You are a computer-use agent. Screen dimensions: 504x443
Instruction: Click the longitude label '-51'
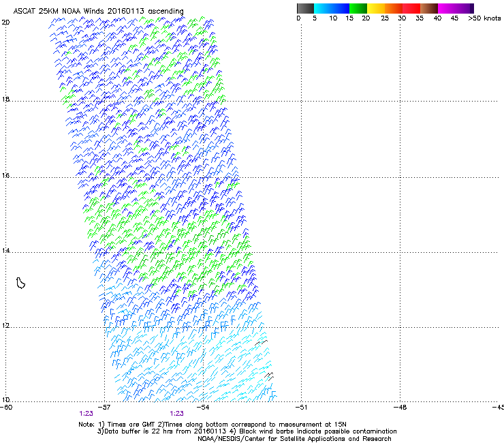[301, 408]
